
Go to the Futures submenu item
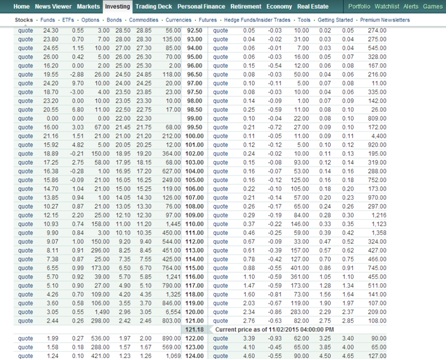click(x=207, y=20)
